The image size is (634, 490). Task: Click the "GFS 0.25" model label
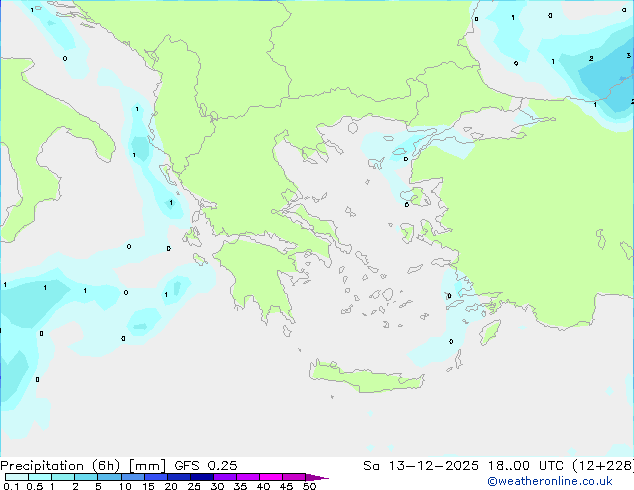coord(206,466)
